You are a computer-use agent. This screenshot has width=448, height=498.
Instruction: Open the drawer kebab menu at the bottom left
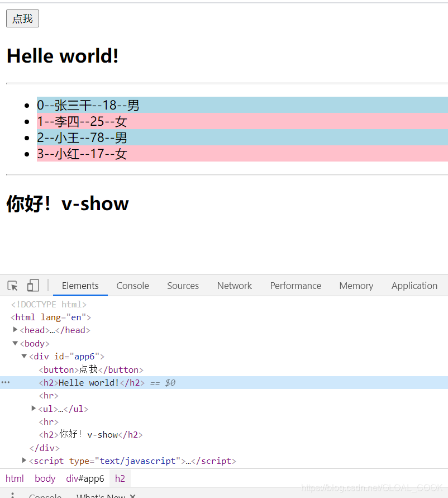point(12,495)
